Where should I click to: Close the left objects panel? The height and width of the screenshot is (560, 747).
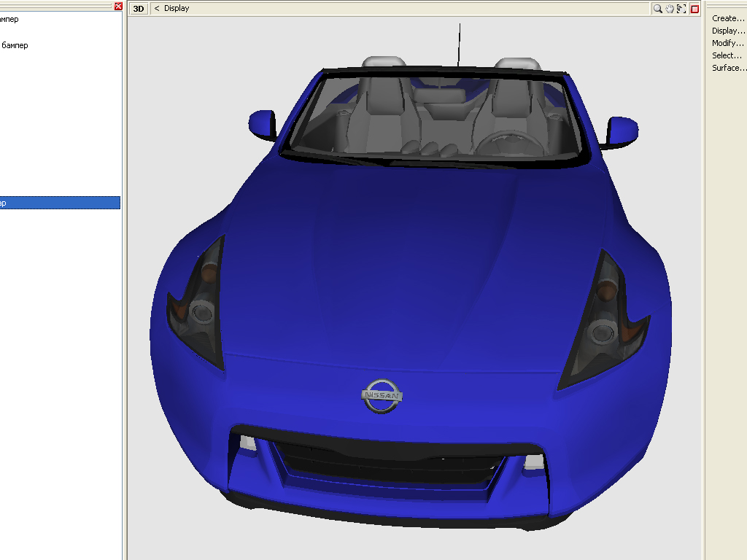tap(118, 6)
